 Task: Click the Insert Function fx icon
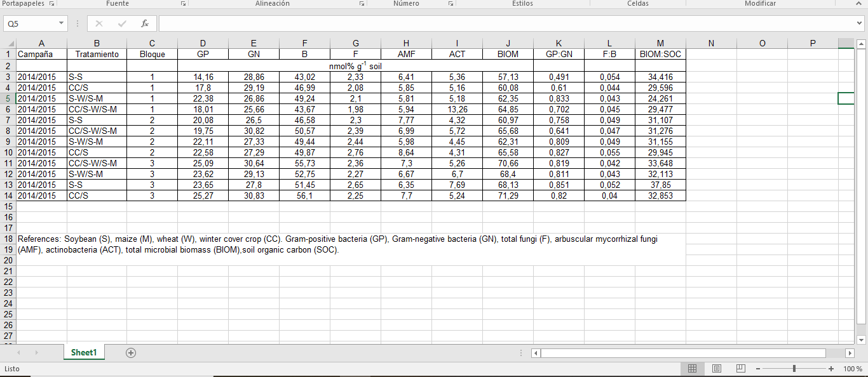coord(145,23)
